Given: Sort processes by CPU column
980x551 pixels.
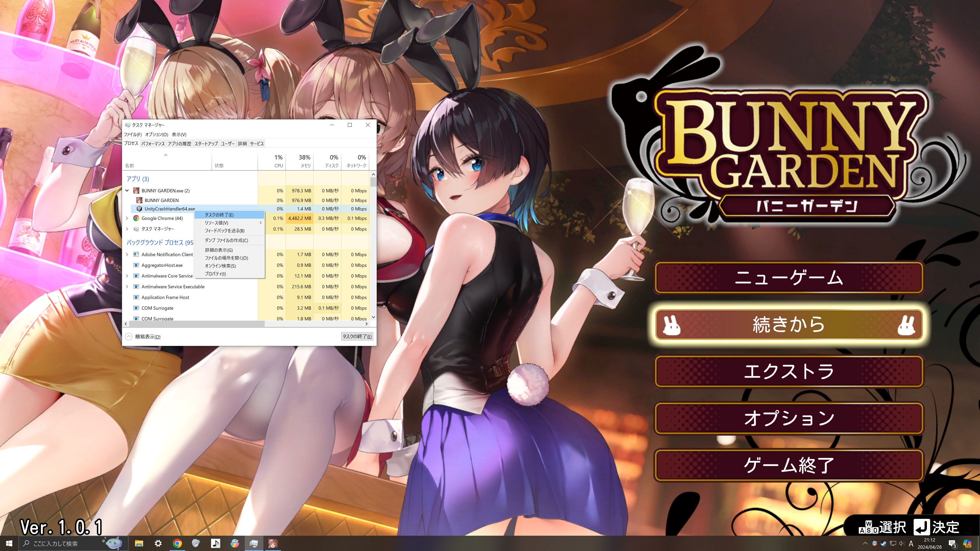Looking at the screenshot, I should (272, 161).
